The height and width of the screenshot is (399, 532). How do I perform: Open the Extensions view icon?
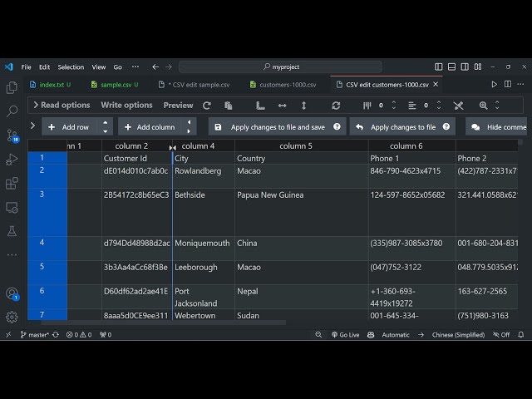(x=12, y=183)
